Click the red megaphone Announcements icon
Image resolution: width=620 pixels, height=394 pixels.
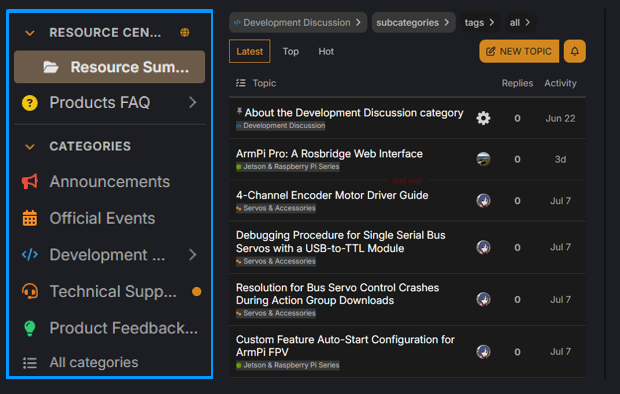coord(30,182)
